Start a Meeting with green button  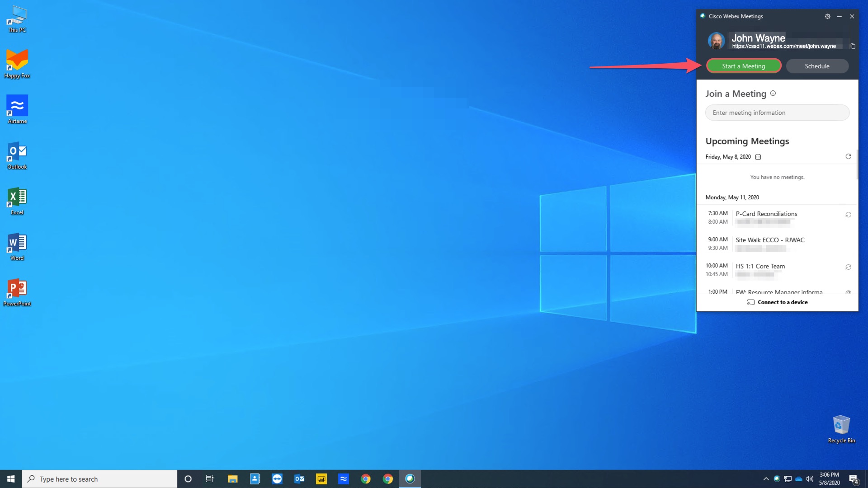(x=744, y=66)
